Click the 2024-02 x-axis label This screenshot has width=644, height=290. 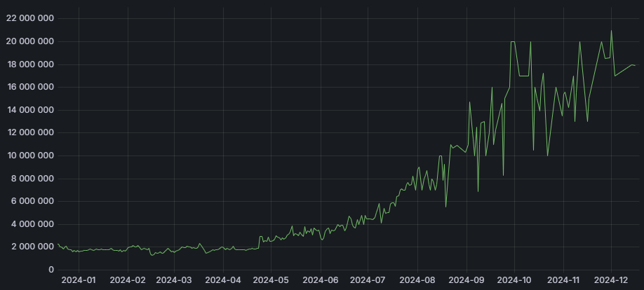[x=128, y=279]
